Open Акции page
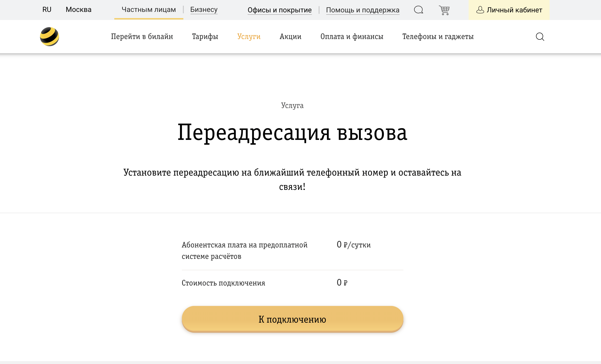 coord(290,37)
